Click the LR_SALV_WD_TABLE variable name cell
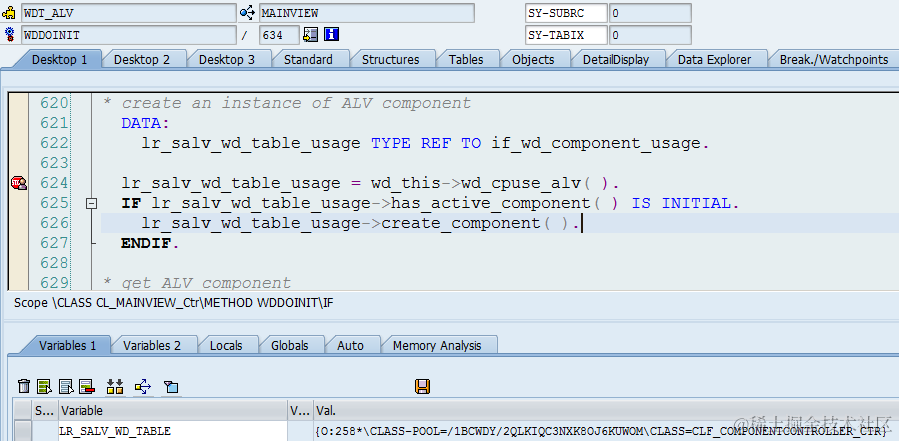The height and width of the screenshot is (441, 899). (173, 431)
